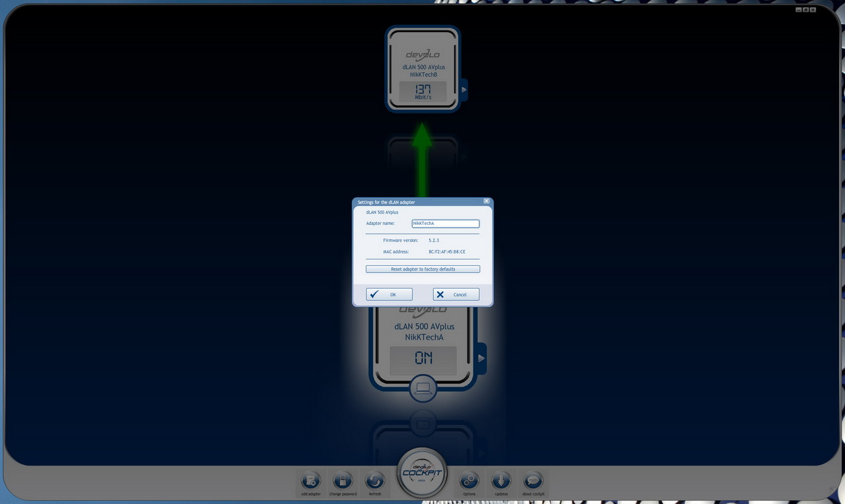Dismiss dialog with the Cancel button

coord(456,294)
